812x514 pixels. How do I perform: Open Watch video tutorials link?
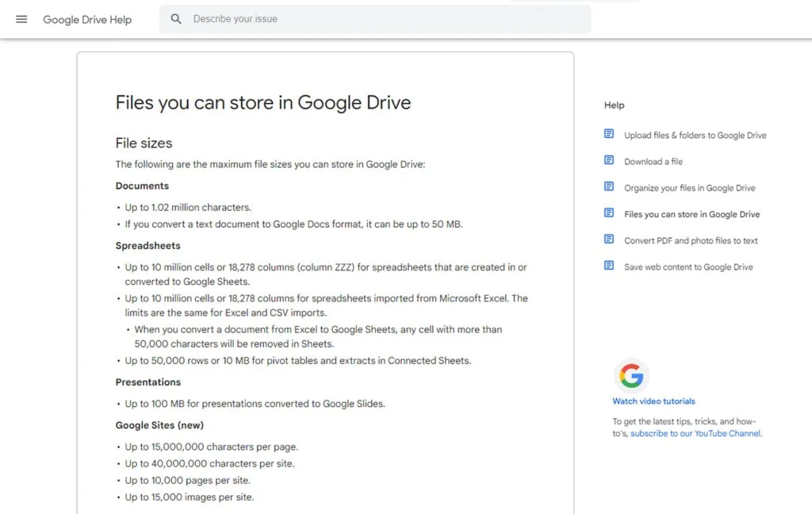click(x=653, y=401)
